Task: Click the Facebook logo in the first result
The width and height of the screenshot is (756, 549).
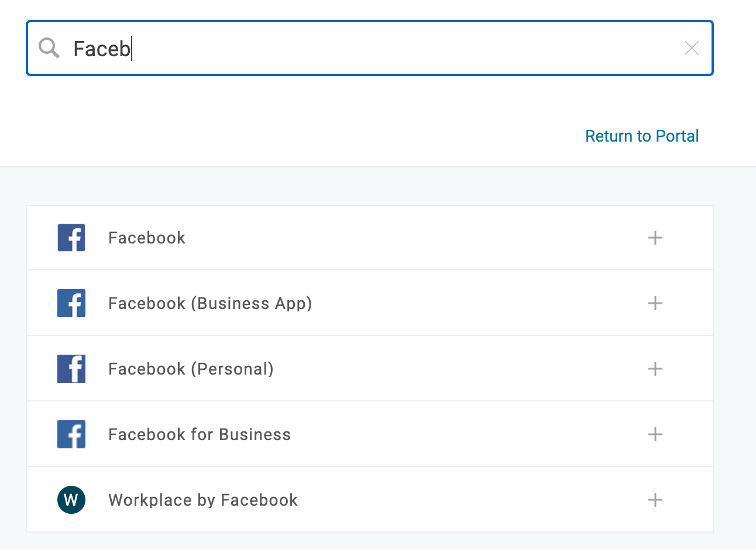Action: coord(71,238)
